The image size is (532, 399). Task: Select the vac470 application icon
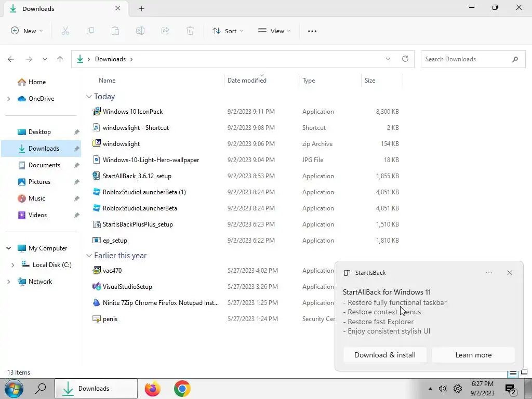(96, 270)
